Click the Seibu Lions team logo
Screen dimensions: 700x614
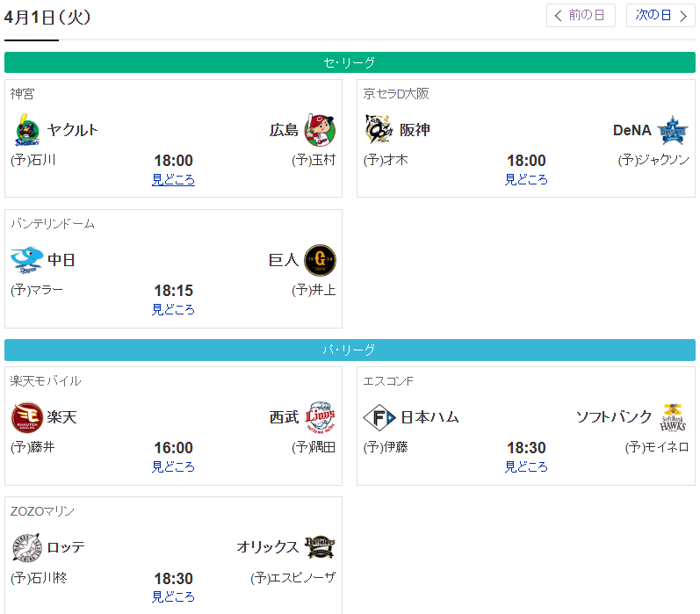click(x=320, y=417)
